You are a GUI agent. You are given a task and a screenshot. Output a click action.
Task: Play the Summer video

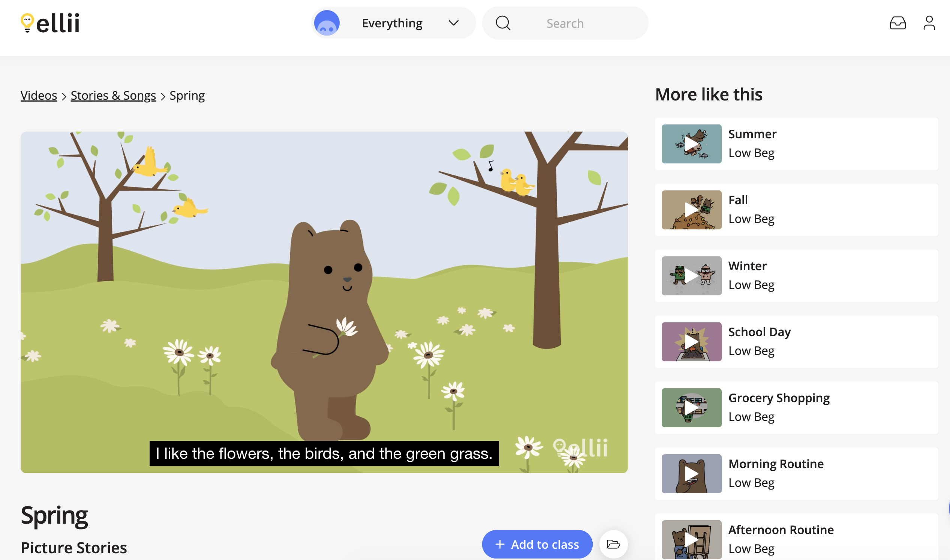[691, 144]
